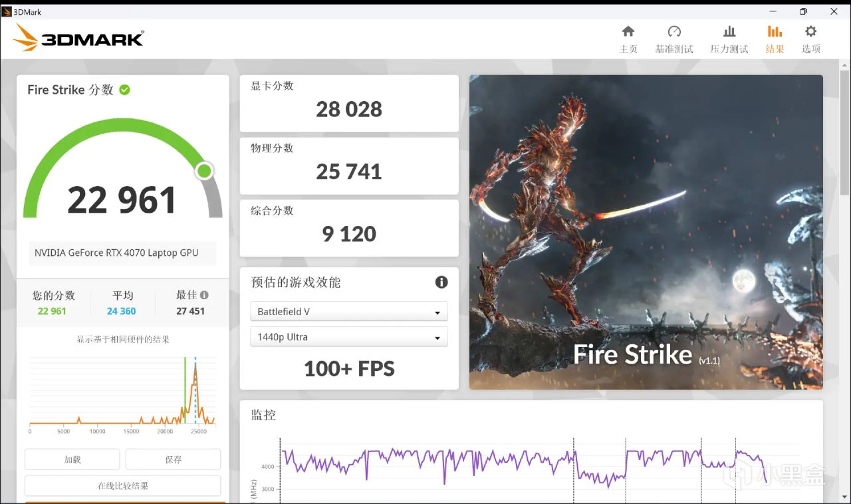Click the best score 27 451

click(x=190, y=311)
